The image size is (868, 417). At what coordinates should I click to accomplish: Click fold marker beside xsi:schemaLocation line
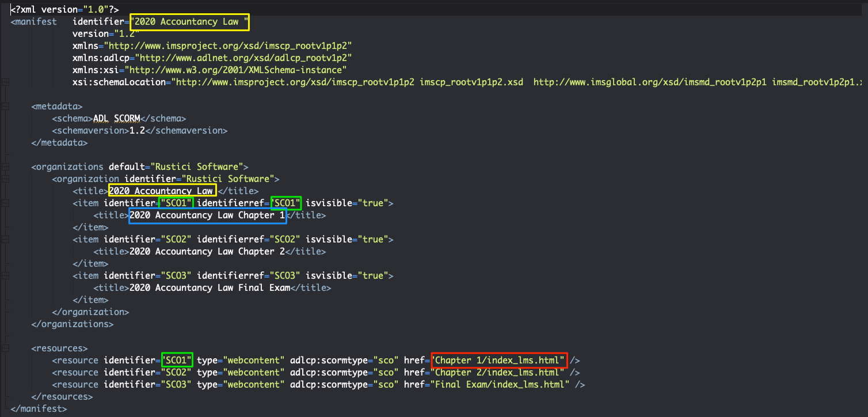5,82
